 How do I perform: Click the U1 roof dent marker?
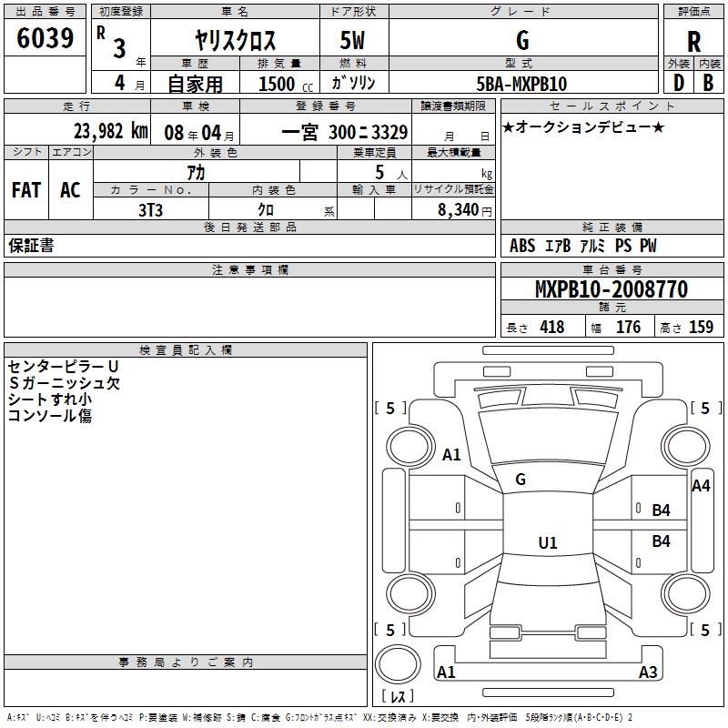(548, 542)
